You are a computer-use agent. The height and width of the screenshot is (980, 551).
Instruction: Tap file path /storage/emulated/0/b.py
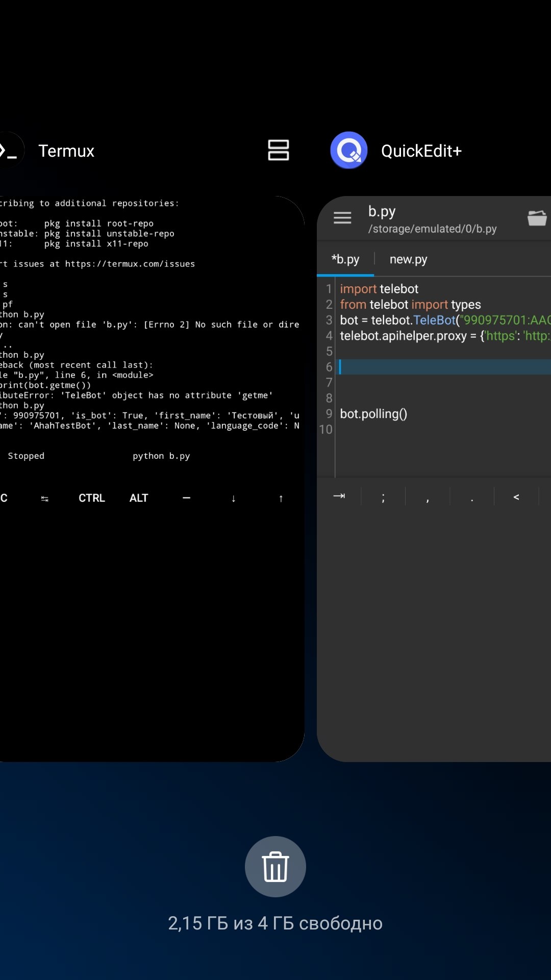(433, 229)
